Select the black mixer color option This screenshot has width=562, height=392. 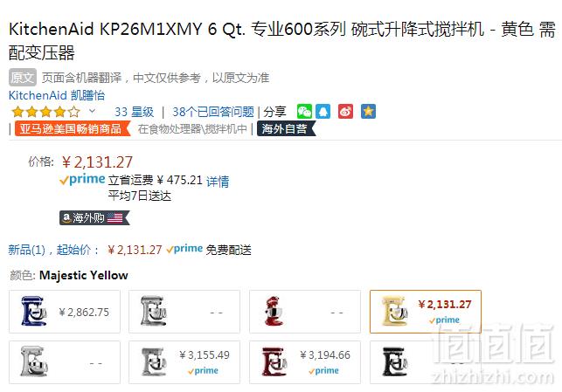(x=426, y=362)
